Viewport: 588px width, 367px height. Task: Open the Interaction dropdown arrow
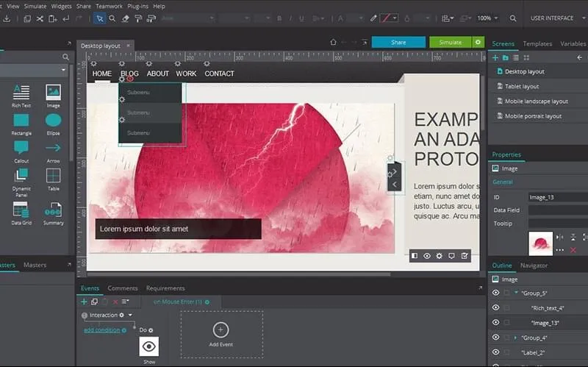point(130,316)
